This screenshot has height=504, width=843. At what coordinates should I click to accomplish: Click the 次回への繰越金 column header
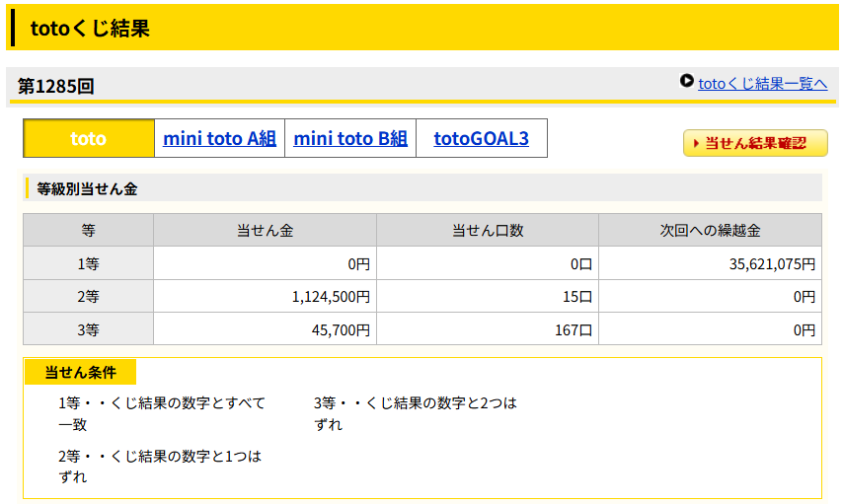[710, 231]
